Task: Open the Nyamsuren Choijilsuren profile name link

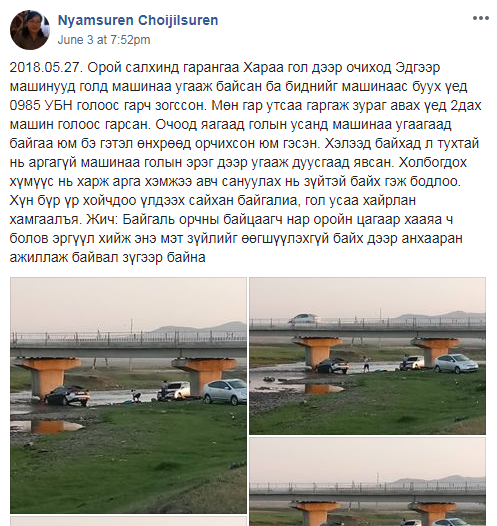Action: point(138,20)
